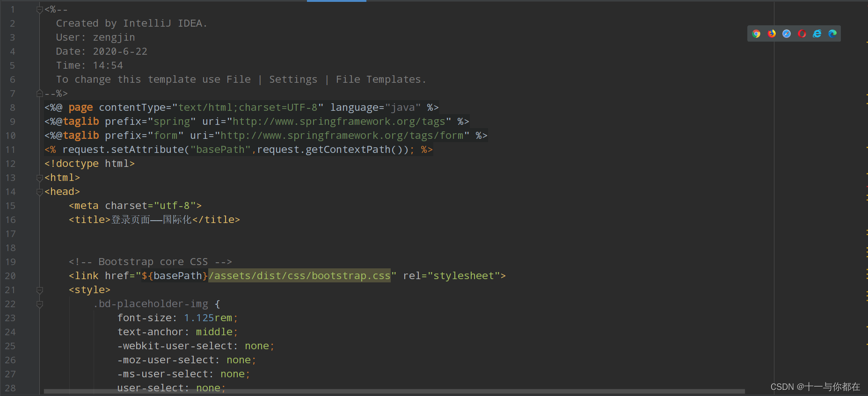Collapse the <html> tag fold marker

tap(40, 178)
